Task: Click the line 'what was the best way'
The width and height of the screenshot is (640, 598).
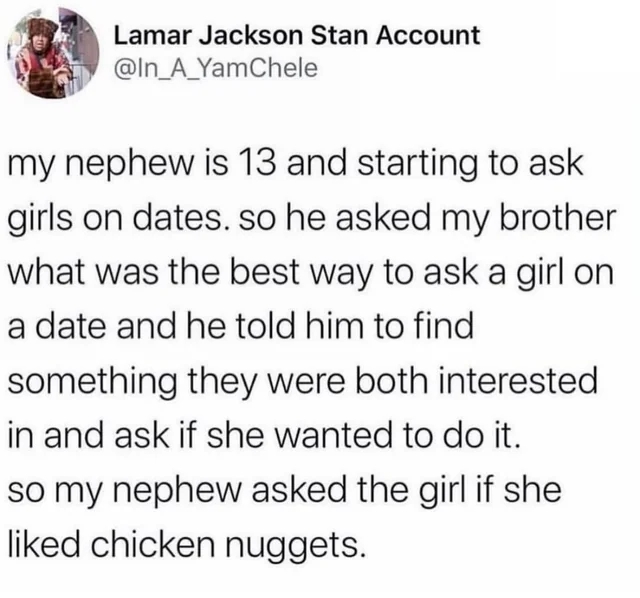Action: pos(311,272)
